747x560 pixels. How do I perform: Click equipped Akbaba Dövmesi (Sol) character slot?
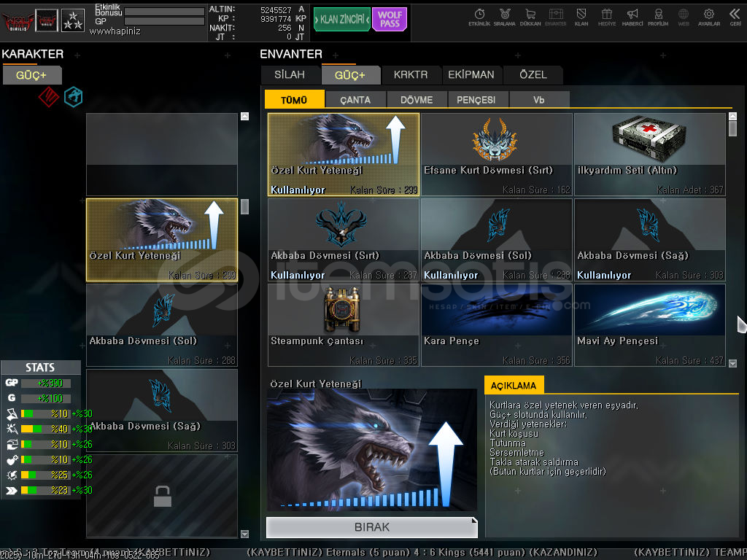click(x=162, y=325)
